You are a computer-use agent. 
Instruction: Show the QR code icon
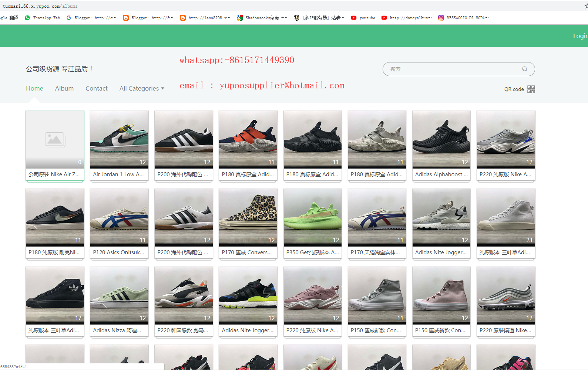point(531,89)
